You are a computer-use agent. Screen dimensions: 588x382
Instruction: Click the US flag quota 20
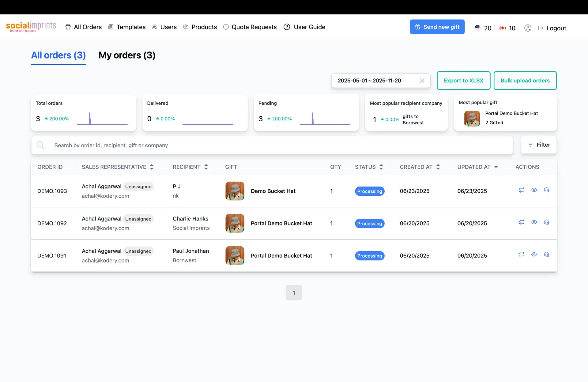point(483,28)
